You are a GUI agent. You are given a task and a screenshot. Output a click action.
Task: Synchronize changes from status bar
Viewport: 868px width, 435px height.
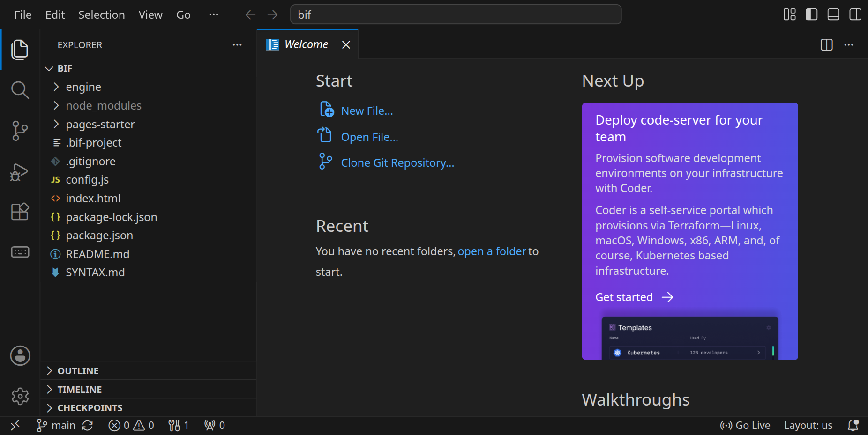tap(88, 425)
